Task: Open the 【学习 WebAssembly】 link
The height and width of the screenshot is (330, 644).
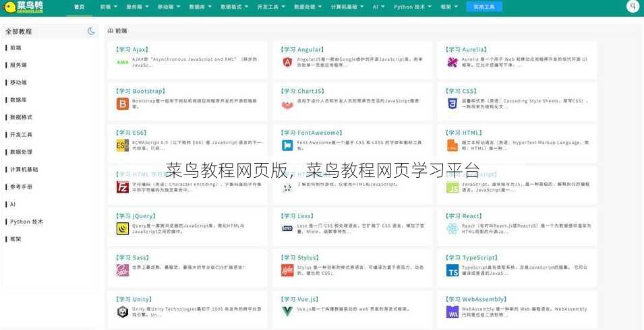Action: [x=476, y=299]
